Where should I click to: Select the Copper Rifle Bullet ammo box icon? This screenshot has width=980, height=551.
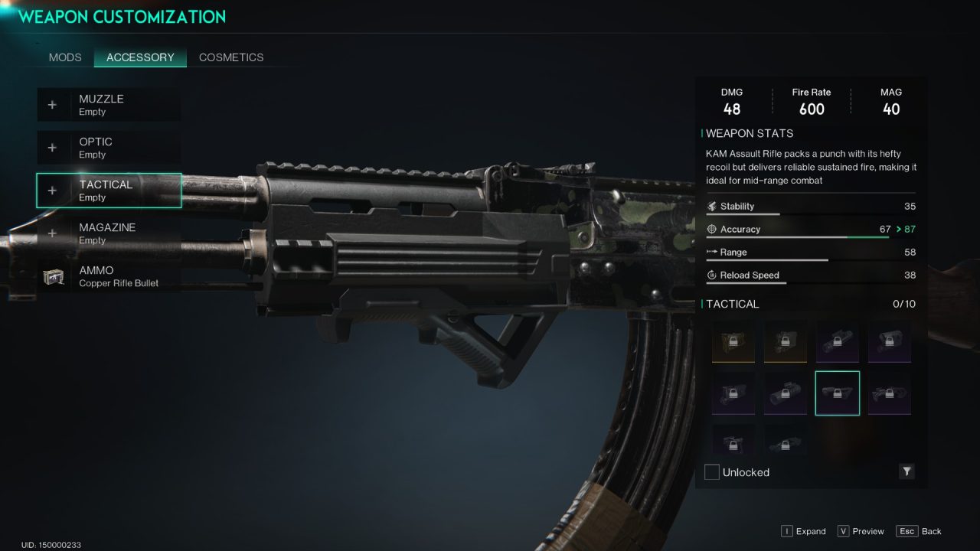click(53, 276)
